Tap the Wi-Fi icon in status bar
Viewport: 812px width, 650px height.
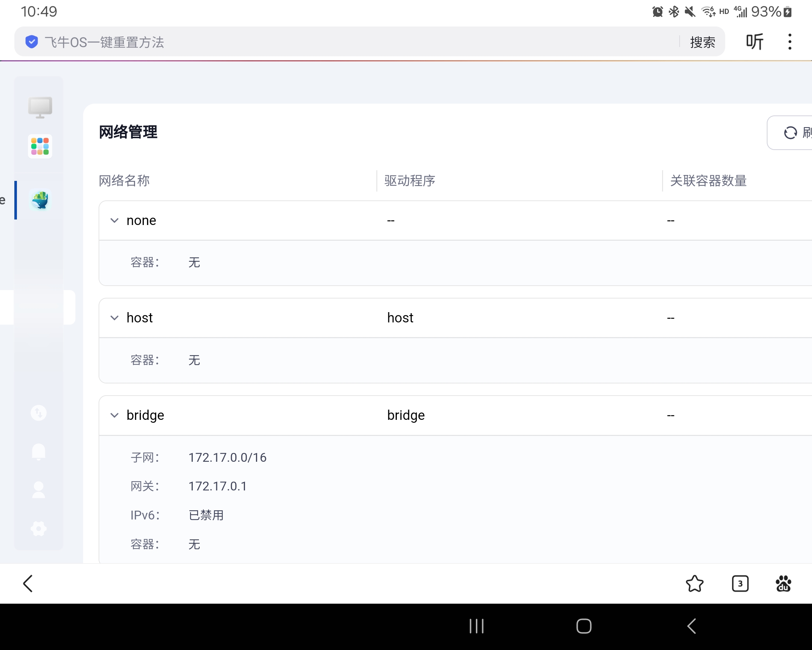(708, 12)
